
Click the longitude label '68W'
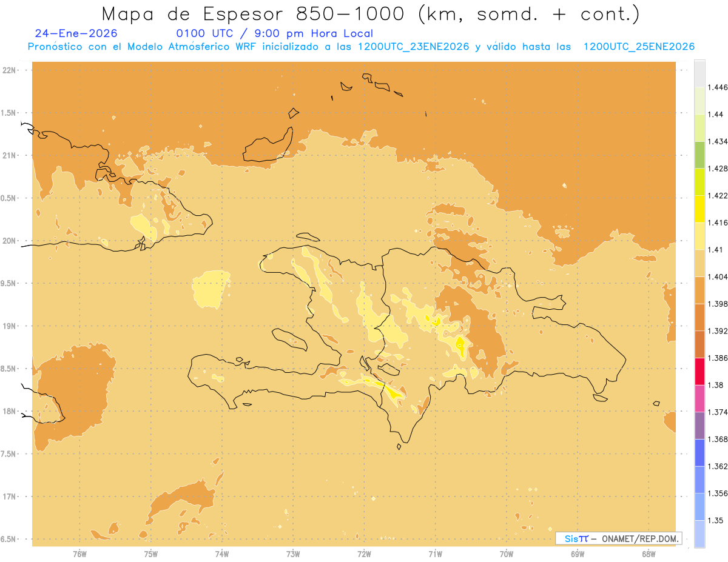click(649, 554)
